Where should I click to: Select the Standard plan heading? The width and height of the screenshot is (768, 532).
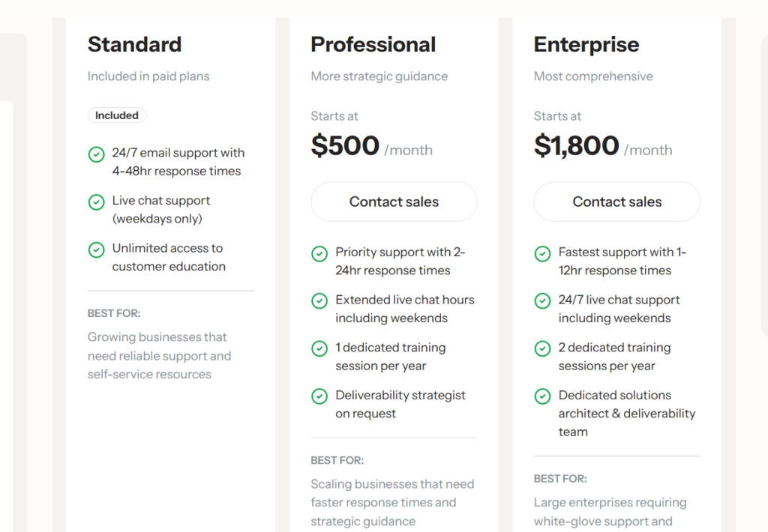click(x=134, y=44)
